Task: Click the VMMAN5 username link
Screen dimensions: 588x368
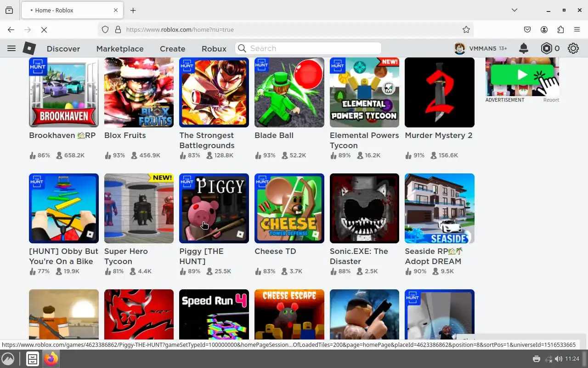Action: pyautogui.click(x=482, y=48)
